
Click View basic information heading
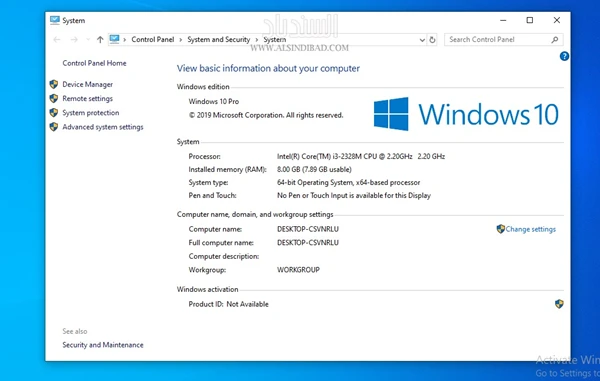[268, 68]
